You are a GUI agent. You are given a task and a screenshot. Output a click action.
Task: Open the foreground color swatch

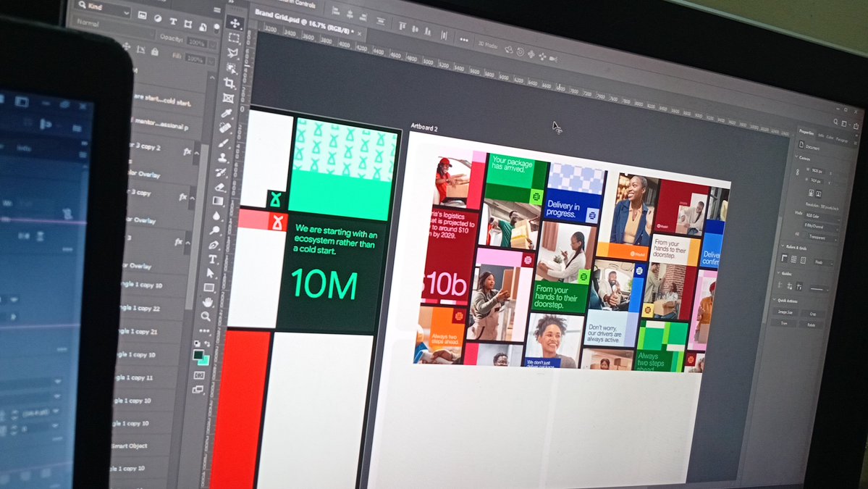click(198, 354)
